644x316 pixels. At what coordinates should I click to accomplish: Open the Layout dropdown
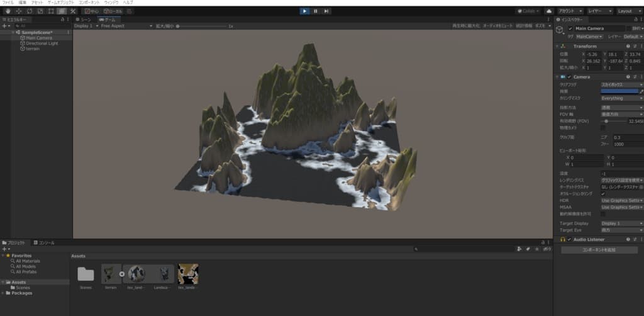pyautogui.click(x=628, y=11)
